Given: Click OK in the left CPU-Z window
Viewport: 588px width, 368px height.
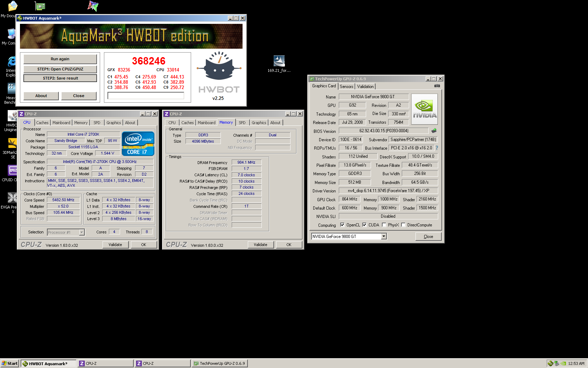Looking at the screenshot, I should click(x=143, y=245).
